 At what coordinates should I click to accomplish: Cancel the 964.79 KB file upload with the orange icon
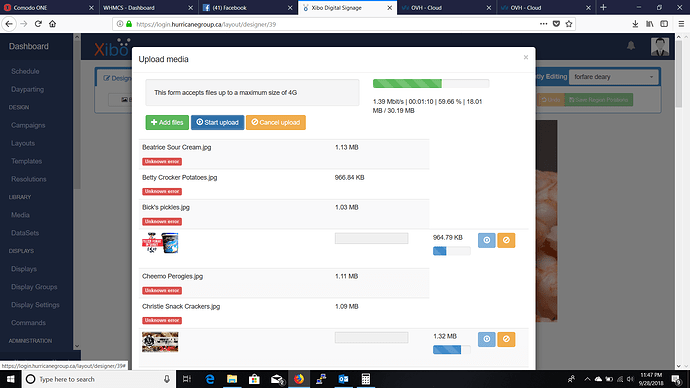pyautogui.click(x=506, y=240)
